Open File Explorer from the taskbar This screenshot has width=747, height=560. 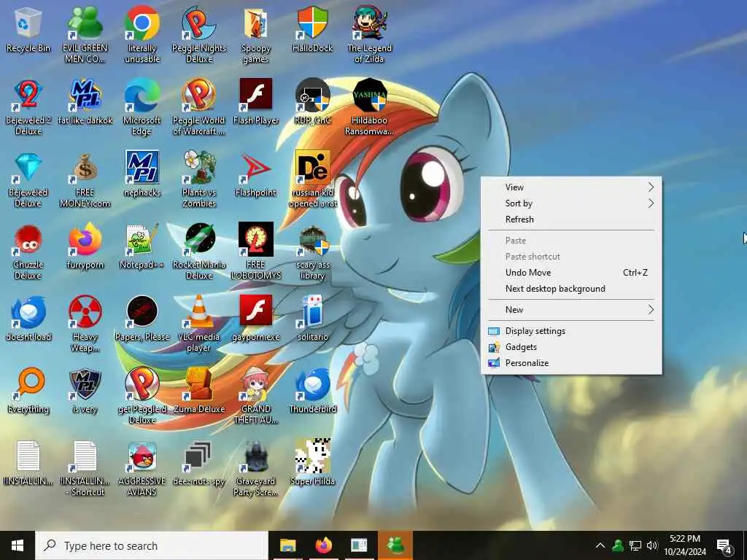coord(287,545)
